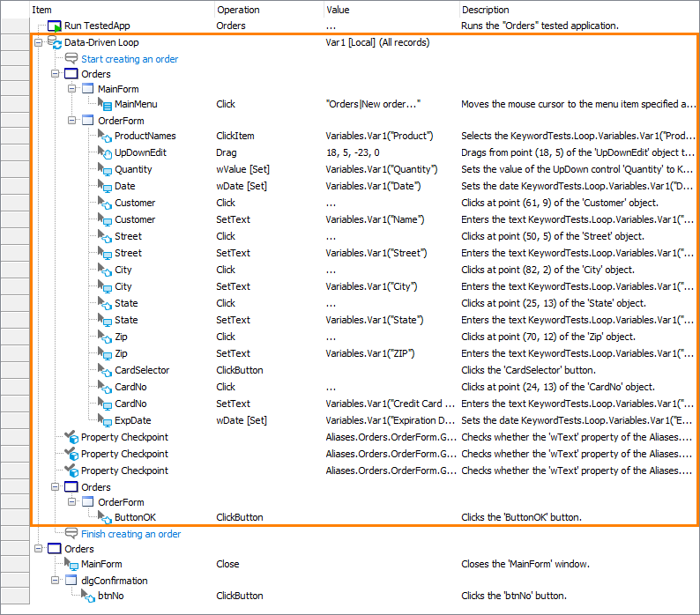700x615 pixels.
Task: Click the "Closes the 'MainForm' window." description
Action: pyautogui.click(x=525, y=564)
